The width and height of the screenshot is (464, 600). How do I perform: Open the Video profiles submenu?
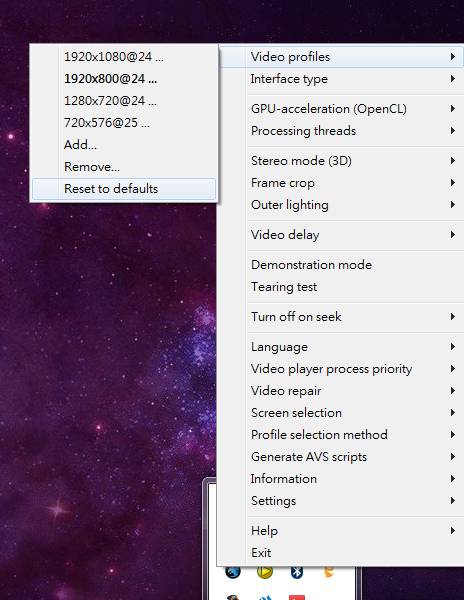341,57
